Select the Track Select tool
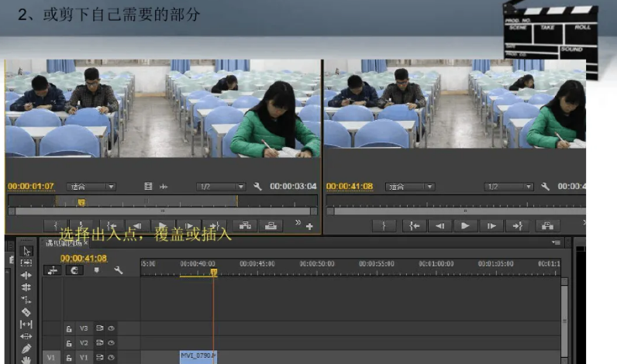Screen dimensions: 617x364 [x=26, y=263]
